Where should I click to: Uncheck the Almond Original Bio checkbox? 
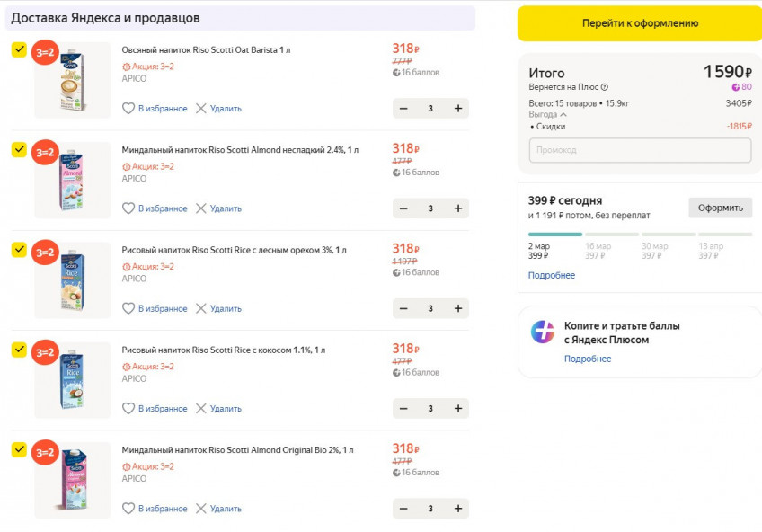(18, 449)
